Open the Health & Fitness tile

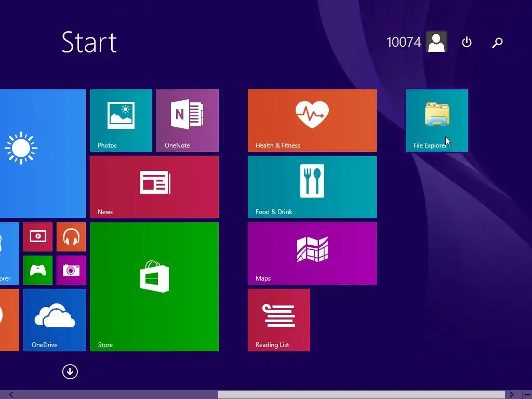(312, 121)
